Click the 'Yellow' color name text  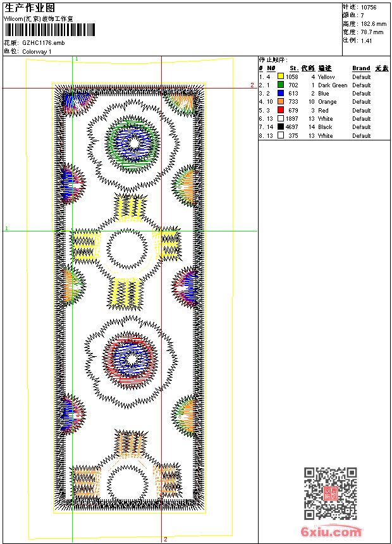pos(326,77)
